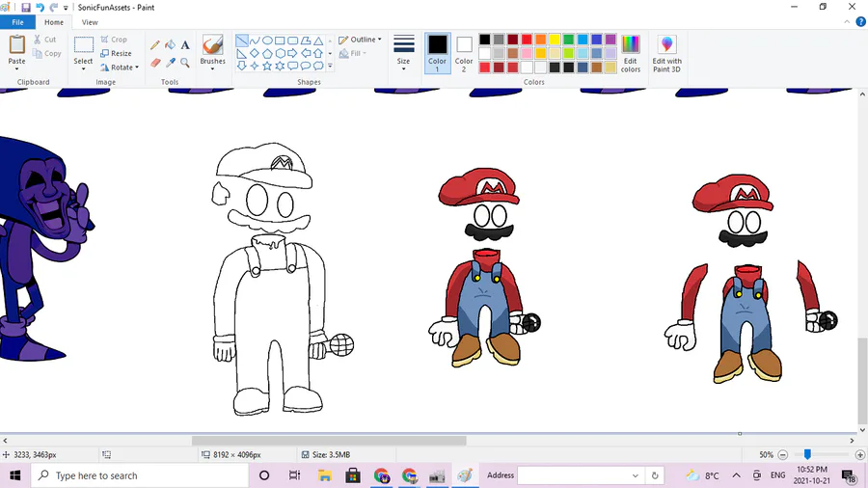868x488 pixels.
Task: Choose the Pentagon shape
Action: click(x=267, y=54)
